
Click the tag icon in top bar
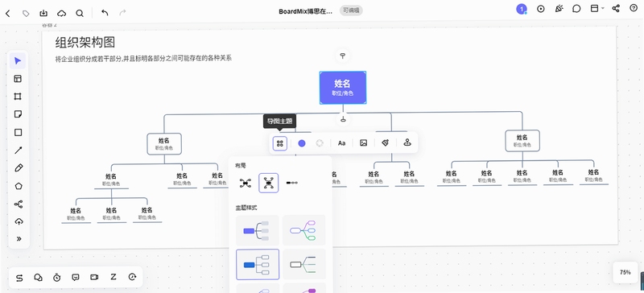(x=26, y=14)
